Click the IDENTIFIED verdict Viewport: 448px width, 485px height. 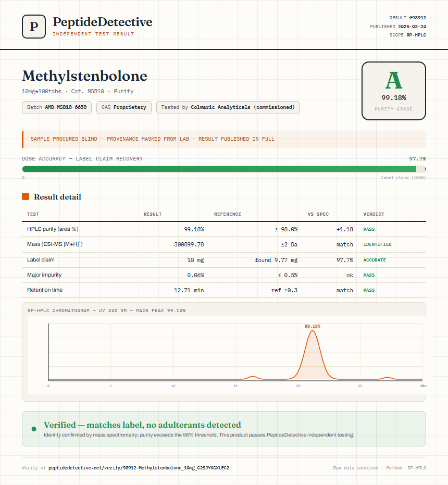[377, 244]
